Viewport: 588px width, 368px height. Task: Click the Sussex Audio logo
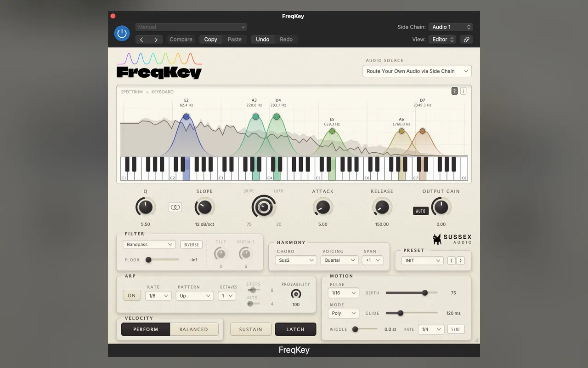point(452,239)
